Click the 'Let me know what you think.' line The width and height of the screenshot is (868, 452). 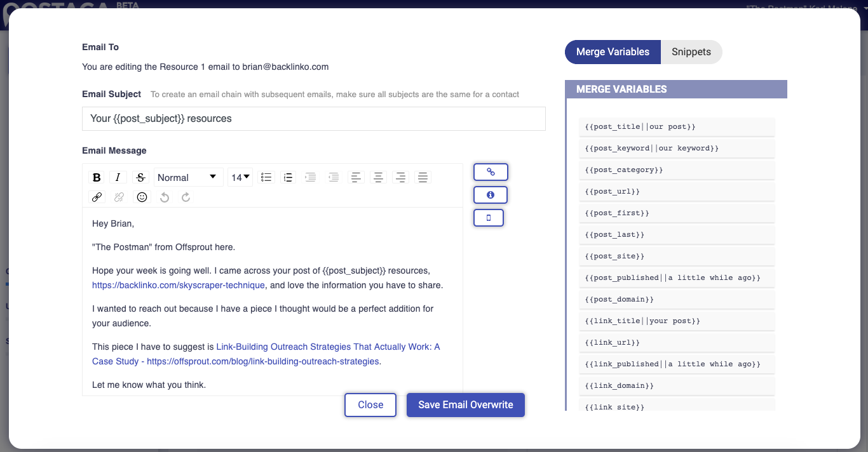pos(149,385)
